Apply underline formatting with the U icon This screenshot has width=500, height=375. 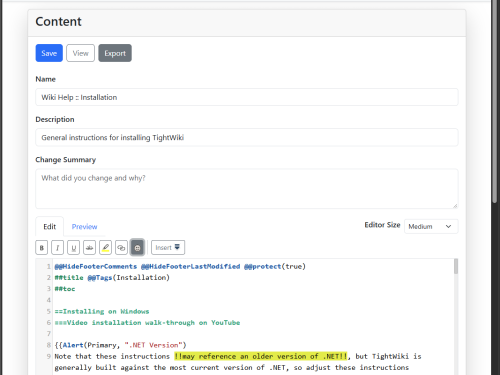pyautogui.click(x=74, y=248)
